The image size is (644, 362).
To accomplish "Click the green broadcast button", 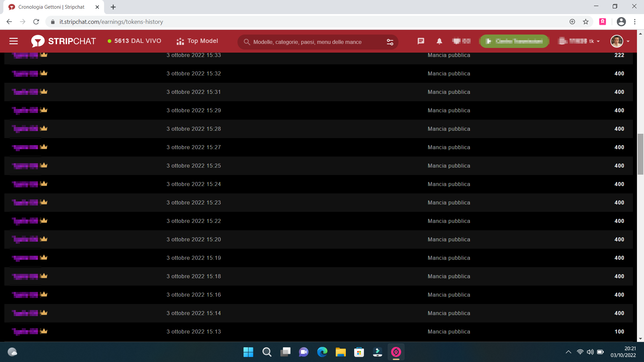I will [x=514, y=41].
